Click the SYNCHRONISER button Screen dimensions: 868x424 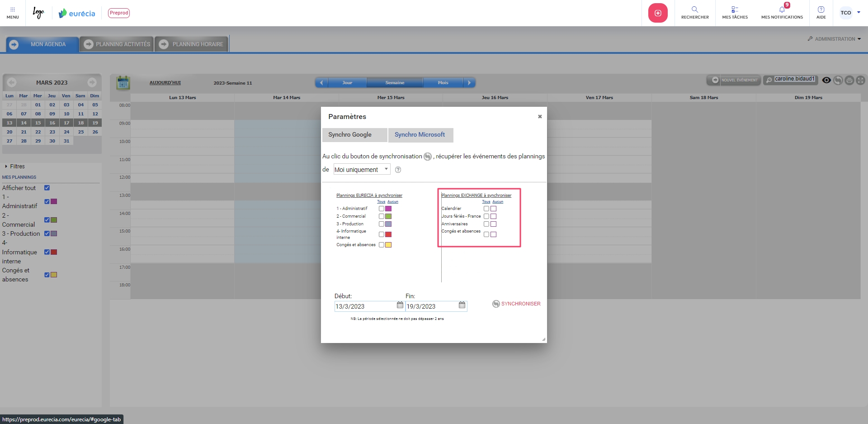point(516,304)
